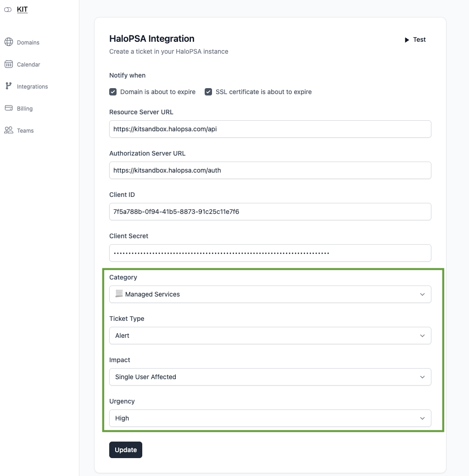
Task: Click inside the Client ID field
Action: (x=270, y=212)
